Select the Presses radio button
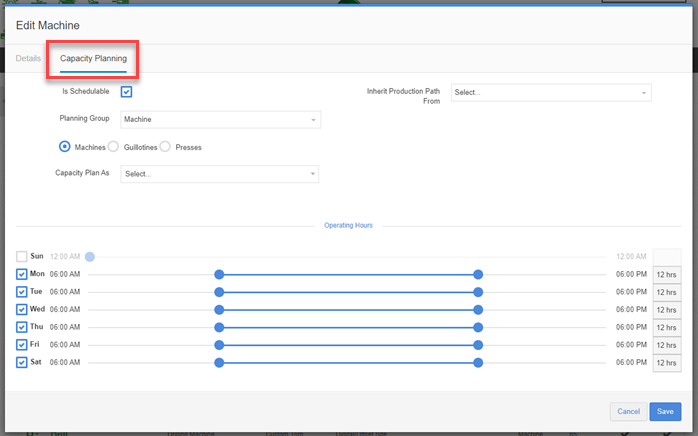698x436 pixels. tap(165, 147)
